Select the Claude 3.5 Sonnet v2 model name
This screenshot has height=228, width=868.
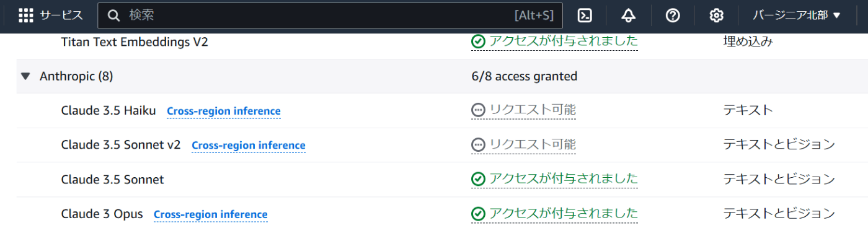[x=121, y=145]
